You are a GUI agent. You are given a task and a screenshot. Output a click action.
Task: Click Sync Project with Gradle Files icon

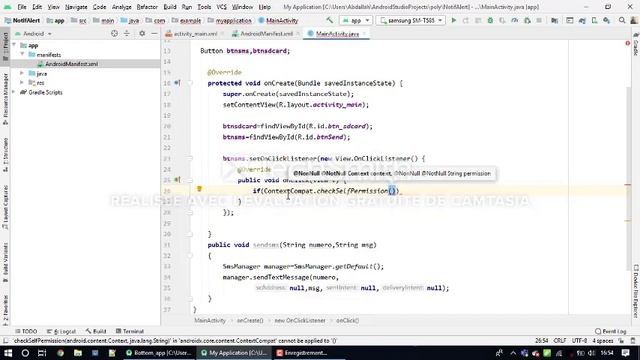[582, 20]
